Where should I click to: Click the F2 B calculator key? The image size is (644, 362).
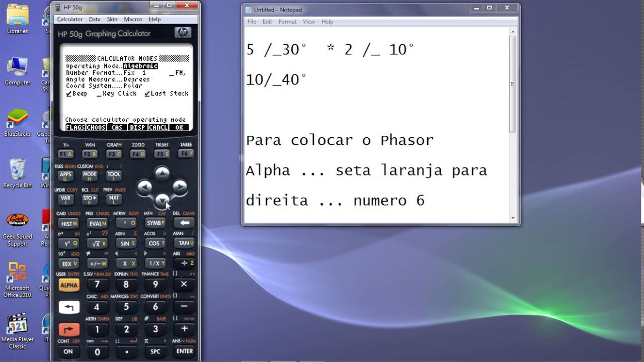pos(90,154)
